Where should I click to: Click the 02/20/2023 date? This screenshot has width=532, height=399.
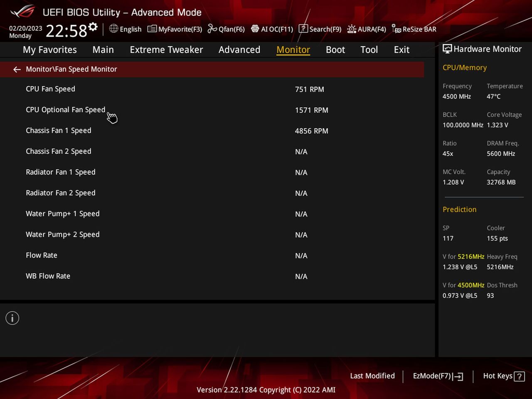point(26,28)
